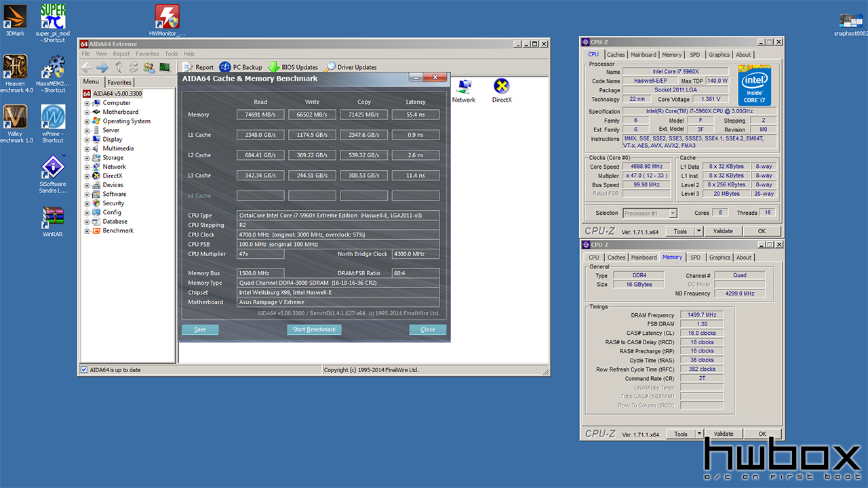Click Tools button in upper CPU-Z window
This screenshot has width=868, height=488.
680,231
